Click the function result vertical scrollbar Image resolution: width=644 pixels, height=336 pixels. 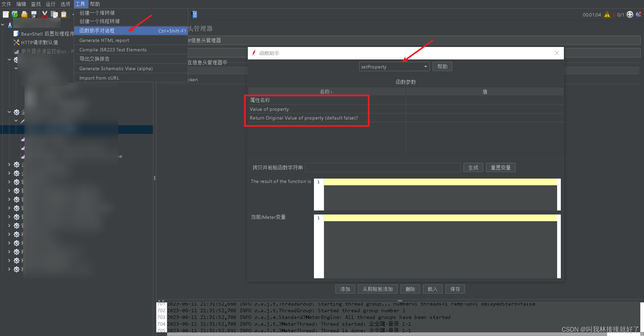pos(559,195)
